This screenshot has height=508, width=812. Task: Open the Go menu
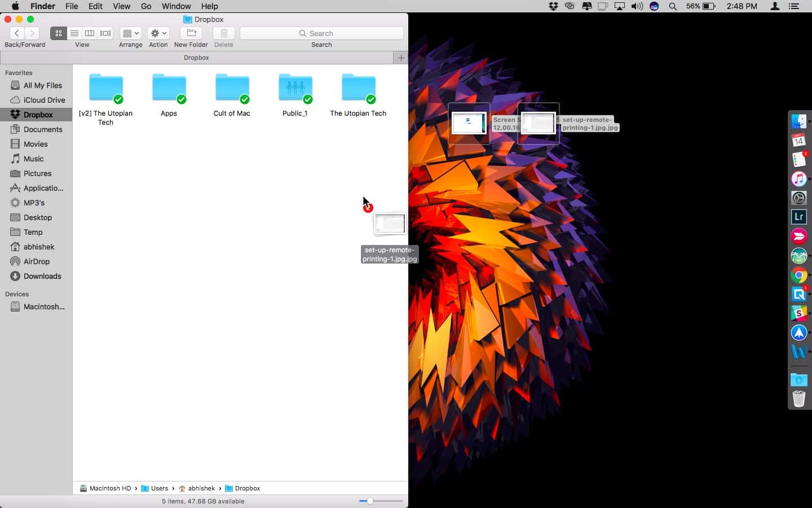[146, 6]
